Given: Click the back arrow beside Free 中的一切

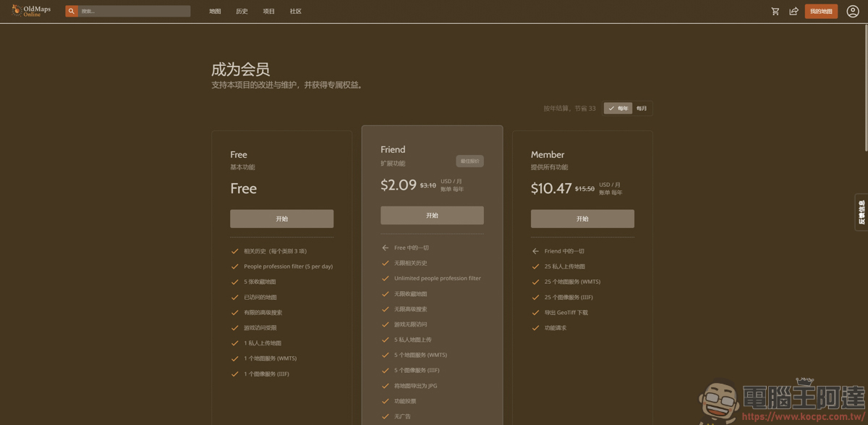Looking at the screenshot, I should pos(386,248).
